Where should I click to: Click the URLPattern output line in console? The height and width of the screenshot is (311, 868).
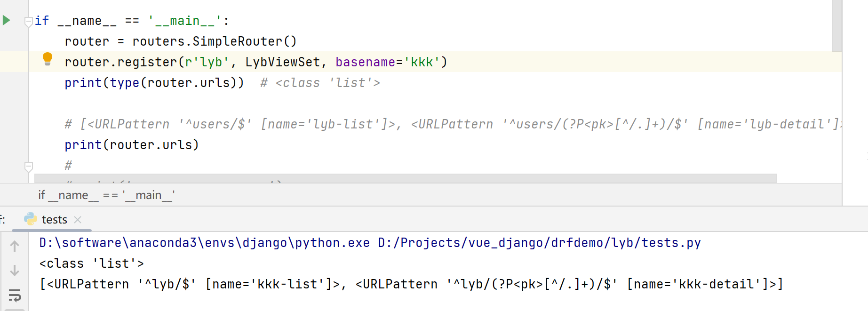[411, 284]
